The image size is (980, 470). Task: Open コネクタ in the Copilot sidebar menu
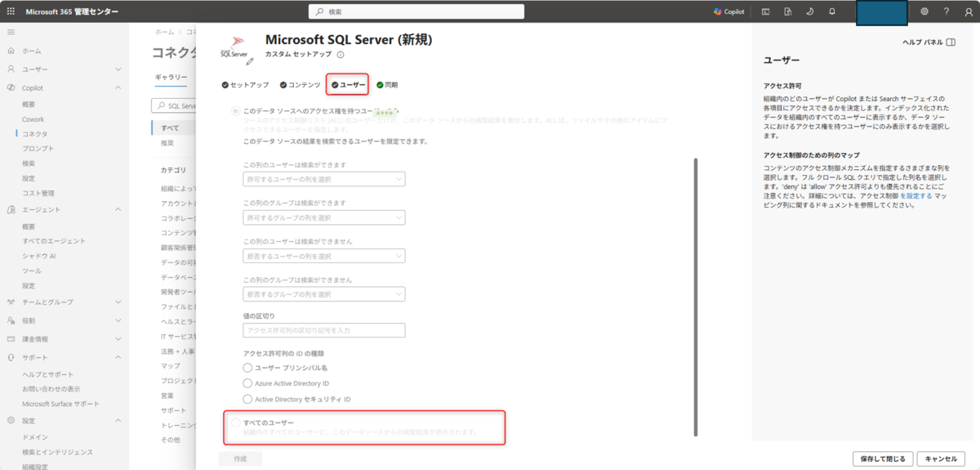coord(34,133)
